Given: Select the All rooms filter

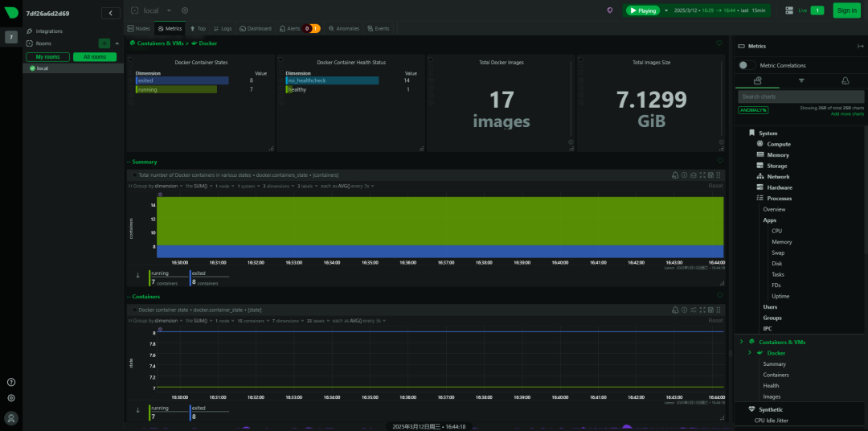Looking at the screenshot, I should pyautogui.click(x=95, y=57).
